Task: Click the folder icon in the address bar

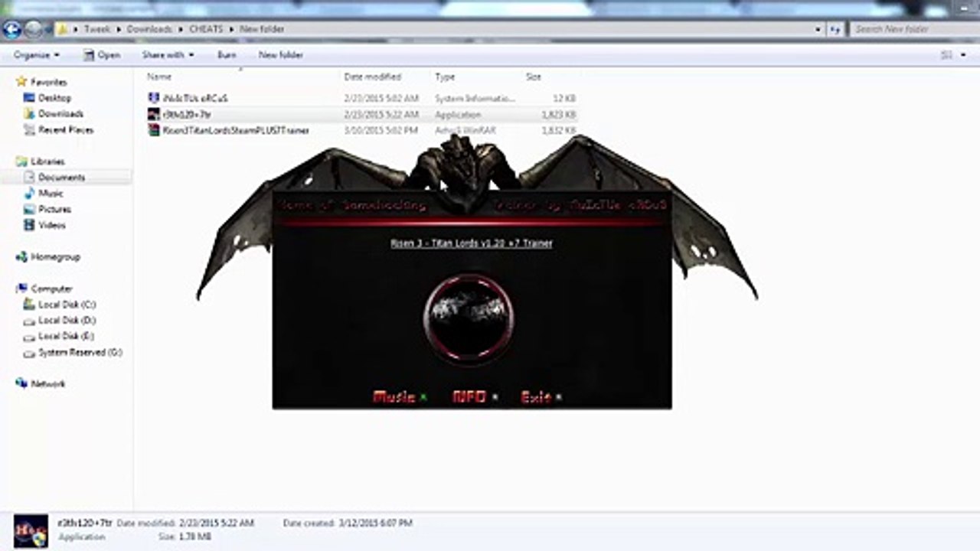Action: [x=63, y=29]
